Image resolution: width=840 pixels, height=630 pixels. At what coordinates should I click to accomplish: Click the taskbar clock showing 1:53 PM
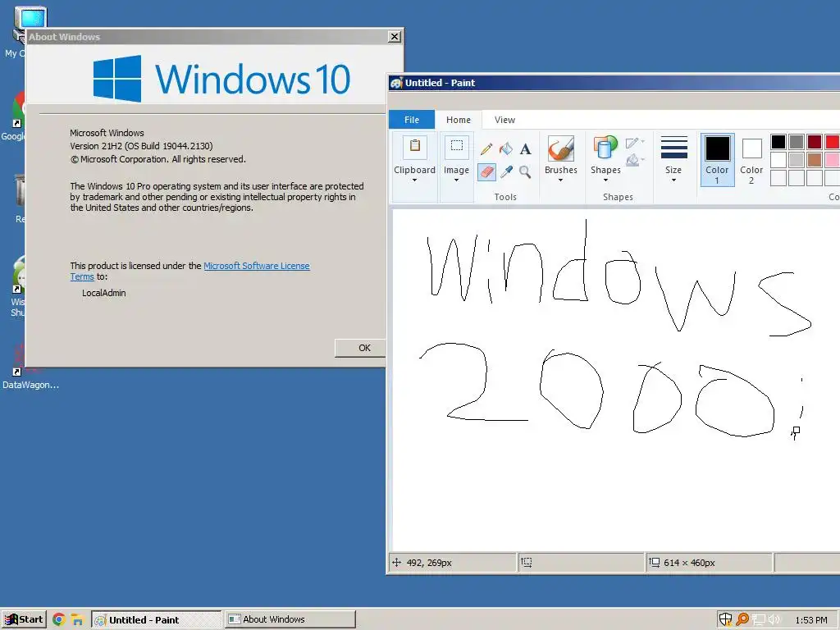811,620
